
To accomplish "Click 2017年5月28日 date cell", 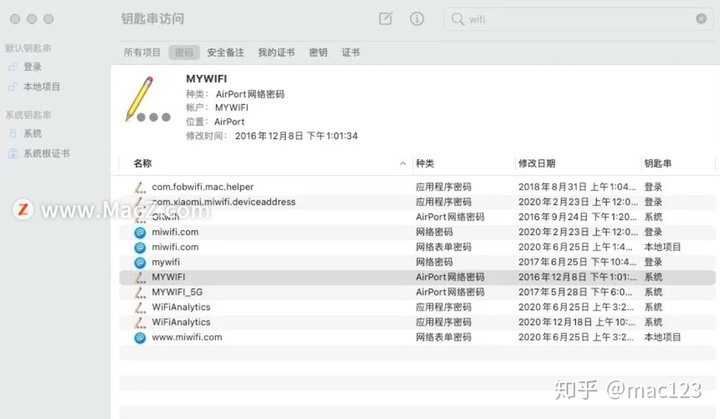I will pos(575,292).
